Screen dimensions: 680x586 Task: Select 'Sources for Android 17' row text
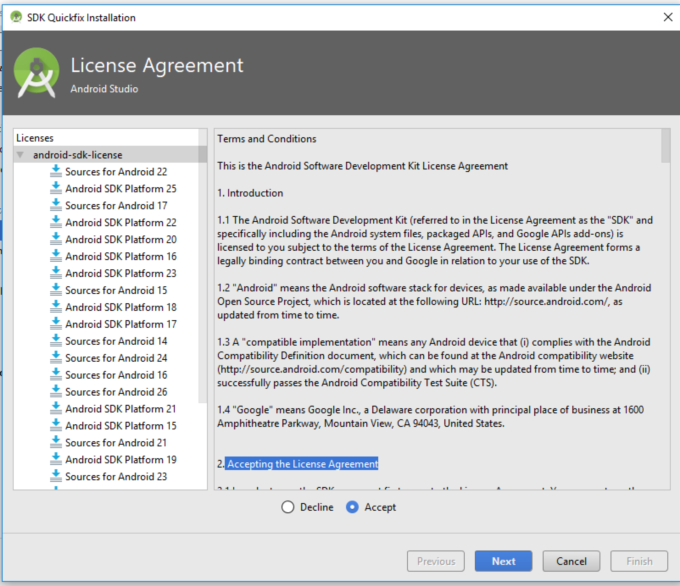(x=116, y=206)
